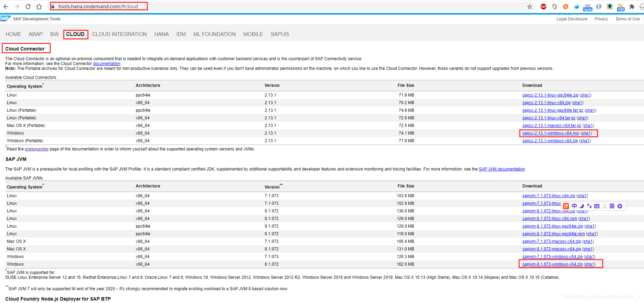Download sapcc-2.13.1-linux-ppc64le.tar.gz

tap(553, 110)
